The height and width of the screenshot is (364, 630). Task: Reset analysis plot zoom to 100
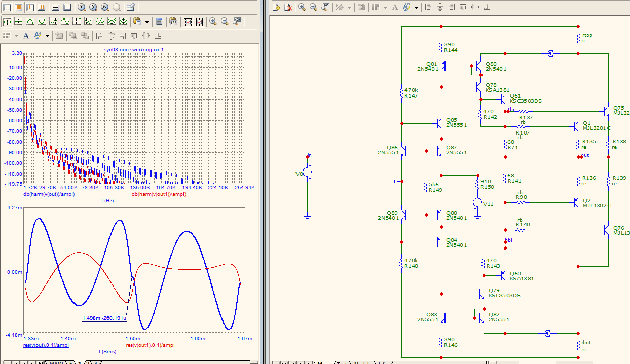tap(237, 22)
